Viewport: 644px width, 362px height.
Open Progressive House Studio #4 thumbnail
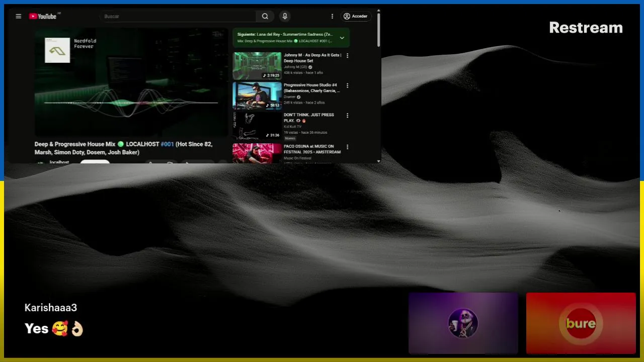[x=257, y=96]
